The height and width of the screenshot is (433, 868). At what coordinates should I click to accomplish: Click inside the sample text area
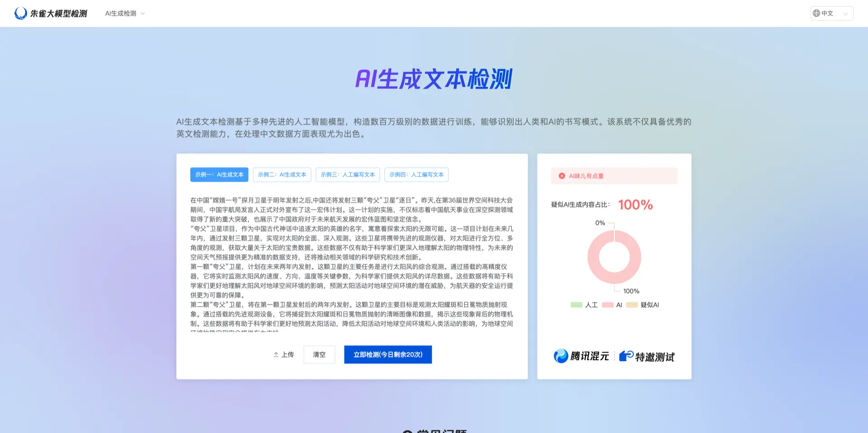pyautogui.click(x=352, y=262)
